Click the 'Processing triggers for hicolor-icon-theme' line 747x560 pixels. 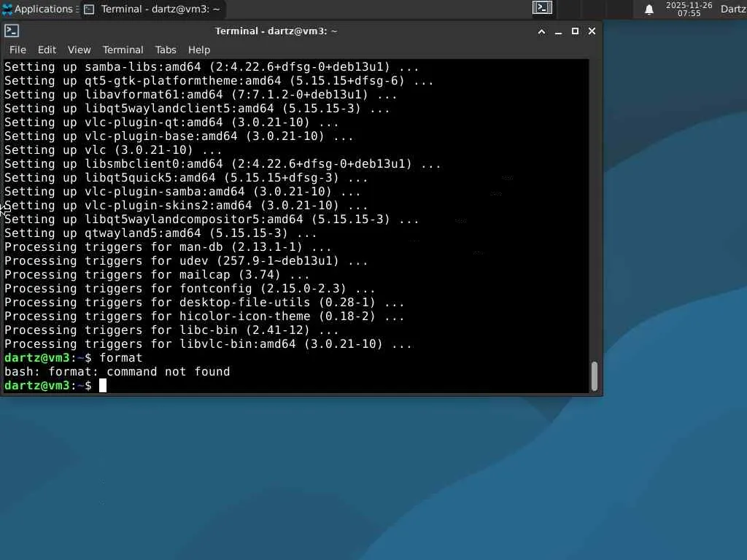pyautogui.click(x=204, y=316)
